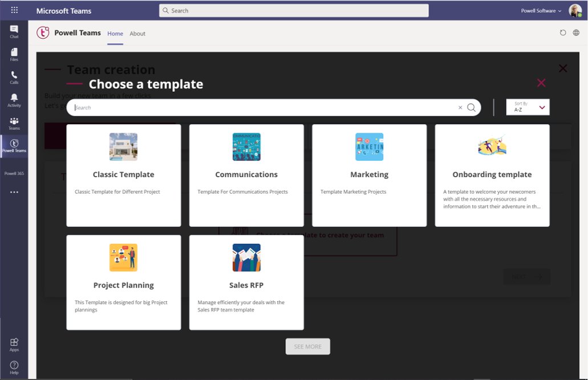Image resolution: width=588 pixels, height=380 pixels.
Task: Select the Onboarding template title
Action: [492, 175]
